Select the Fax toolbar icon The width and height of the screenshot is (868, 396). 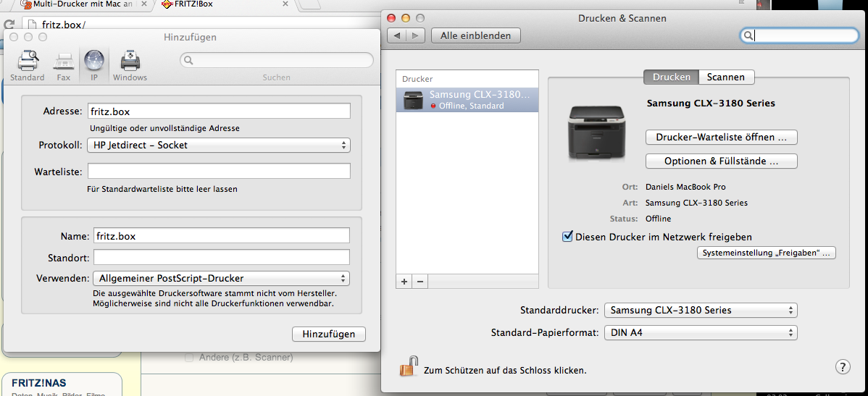pos(64,65)
